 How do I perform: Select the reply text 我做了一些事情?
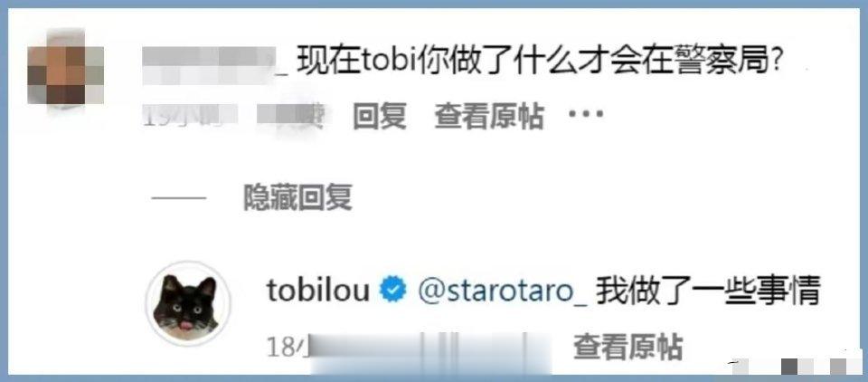tap(707, 291)
